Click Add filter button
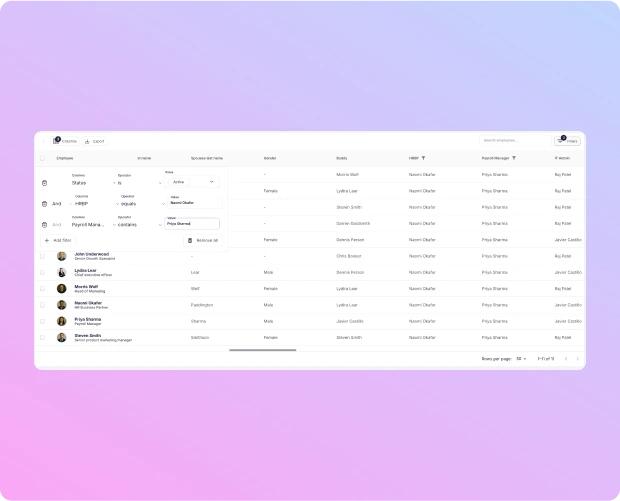620x501 pixels. [x=58, y=241]
